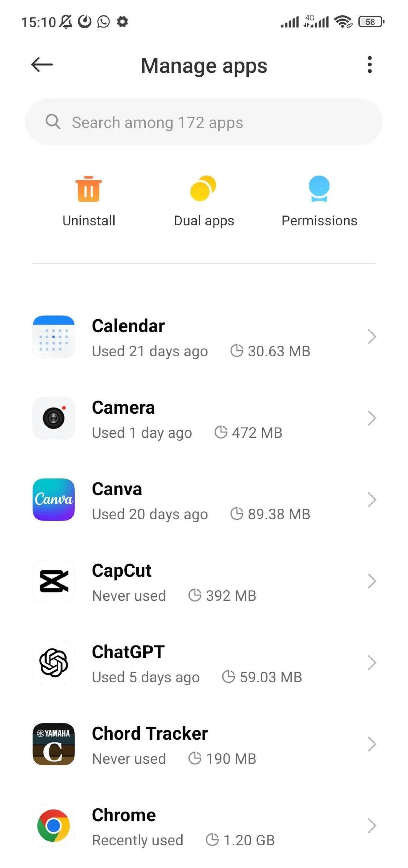Expand Canva details with its chevron
The image size is (408, 868).
click(x=372, y=499)
